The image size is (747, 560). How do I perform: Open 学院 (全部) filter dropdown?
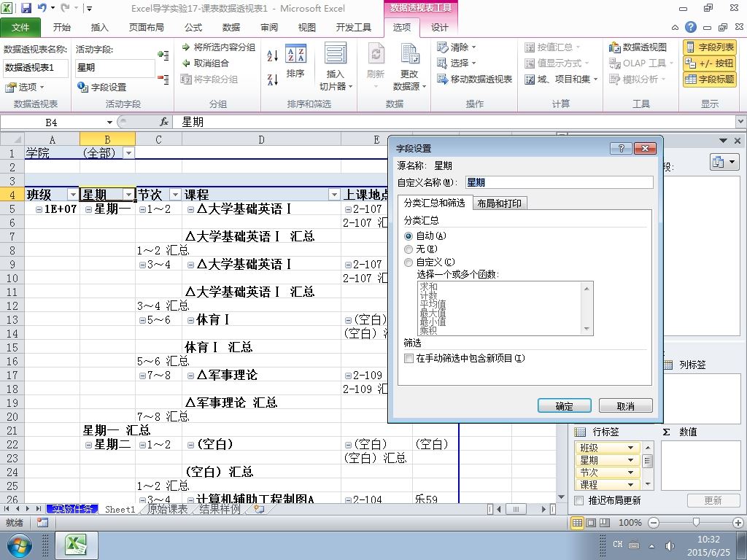pos(128,153)
